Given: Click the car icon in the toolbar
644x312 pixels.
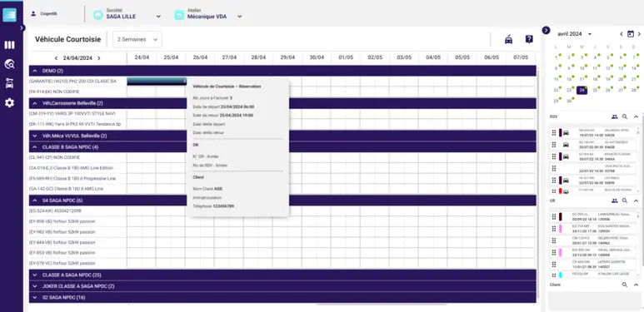Looking at the screenshot, I should point(508,39).
